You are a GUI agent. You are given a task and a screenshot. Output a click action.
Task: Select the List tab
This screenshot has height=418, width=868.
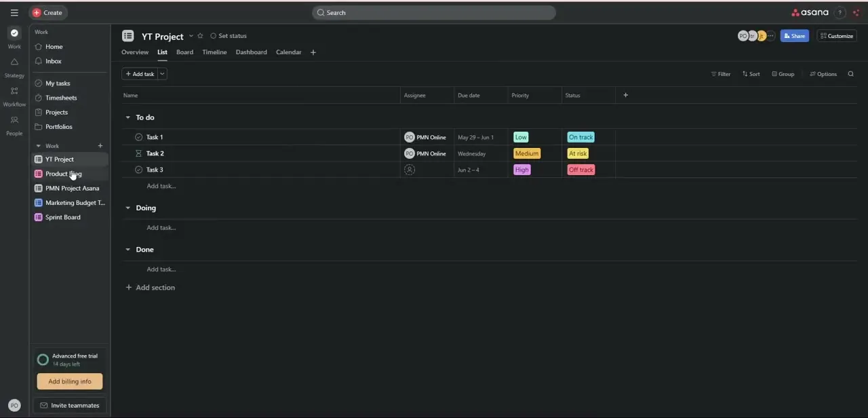coord(162,52)
